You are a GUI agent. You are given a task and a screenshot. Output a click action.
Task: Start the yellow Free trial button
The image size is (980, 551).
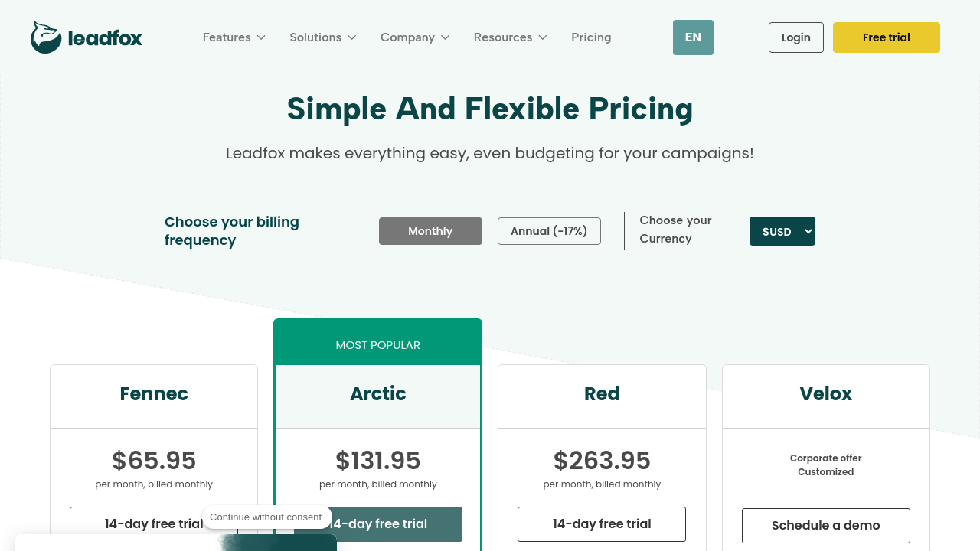tap(886, 37)
